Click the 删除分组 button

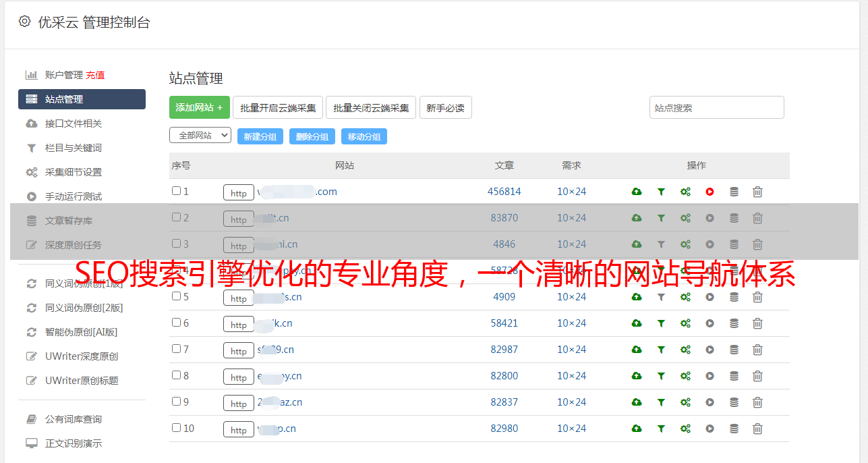tap(312, 136)
